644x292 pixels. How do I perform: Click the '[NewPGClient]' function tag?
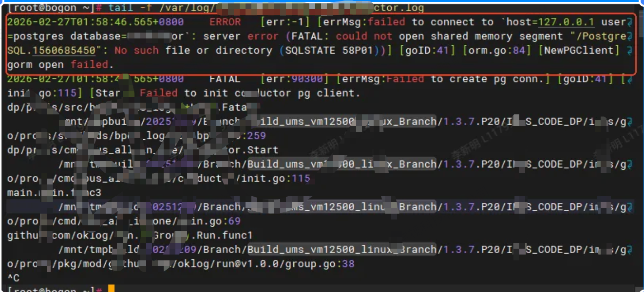579,50
